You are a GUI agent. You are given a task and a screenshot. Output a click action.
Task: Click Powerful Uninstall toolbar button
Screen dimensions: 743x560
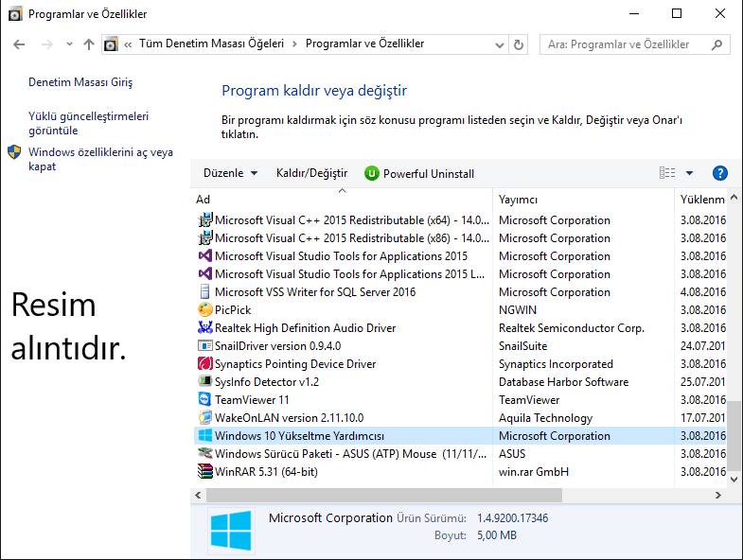tap(419, 174)
